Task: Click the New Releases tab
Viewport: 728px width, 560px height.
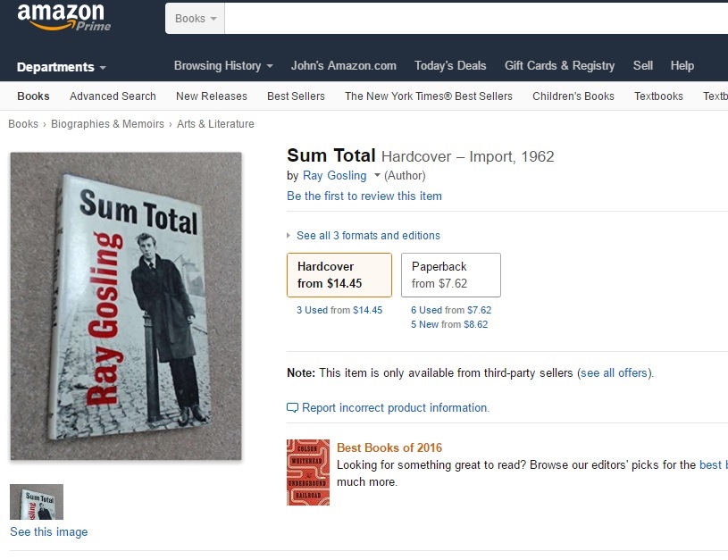Action: pos(212,96)
